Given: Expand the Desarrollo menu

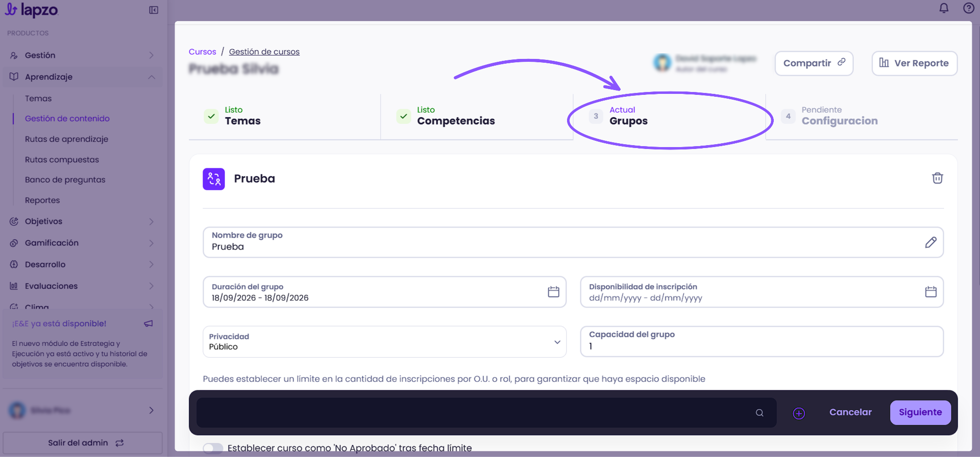Looking at the screenshot, I should point(82,265).
